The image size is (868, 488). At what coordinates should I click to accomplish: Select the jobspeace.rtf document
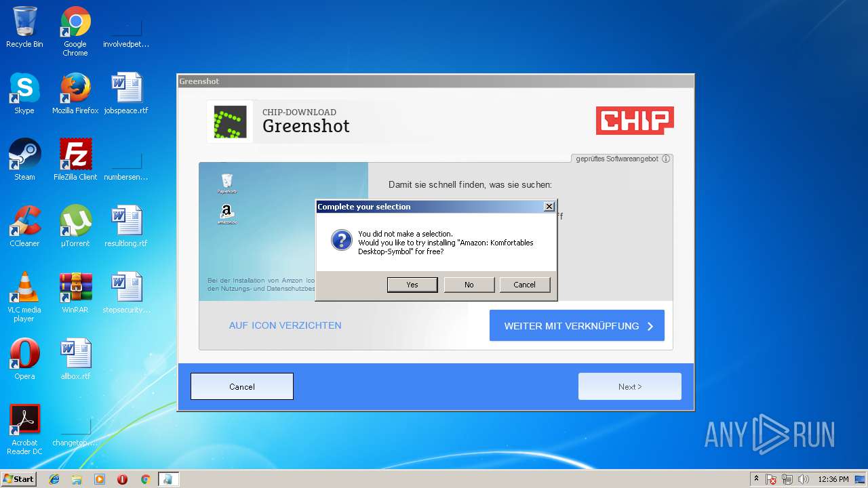126,94
